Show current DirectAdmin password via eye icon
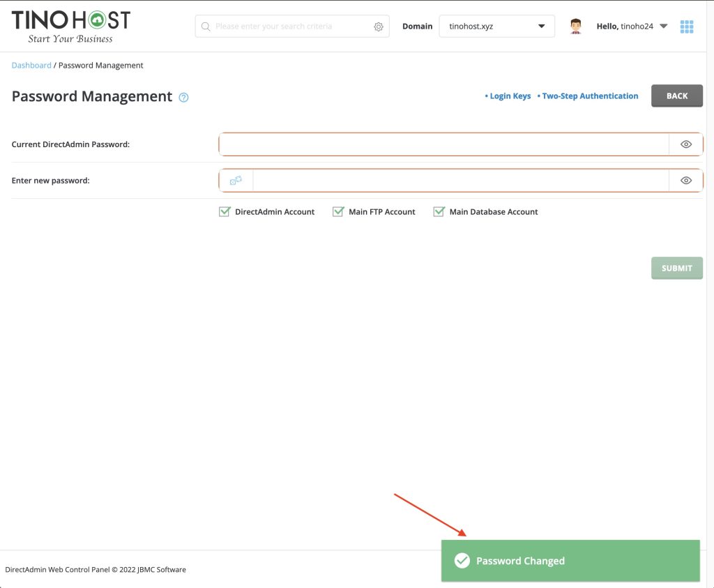 coord(686,144)
